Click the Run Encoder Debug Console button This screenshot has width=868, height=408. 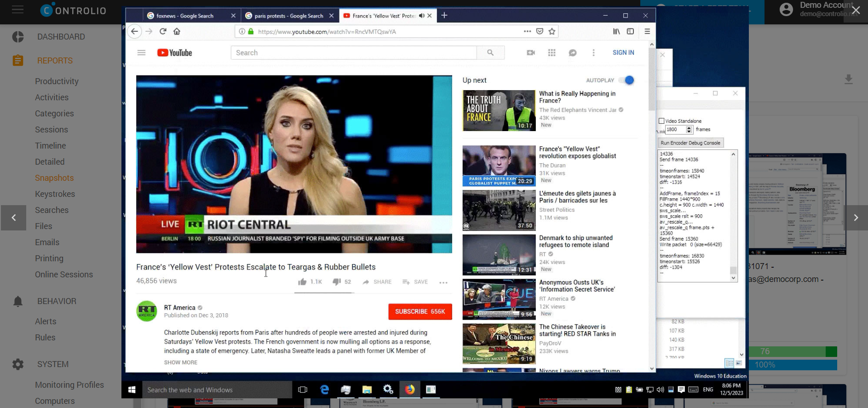coord(690,143)
